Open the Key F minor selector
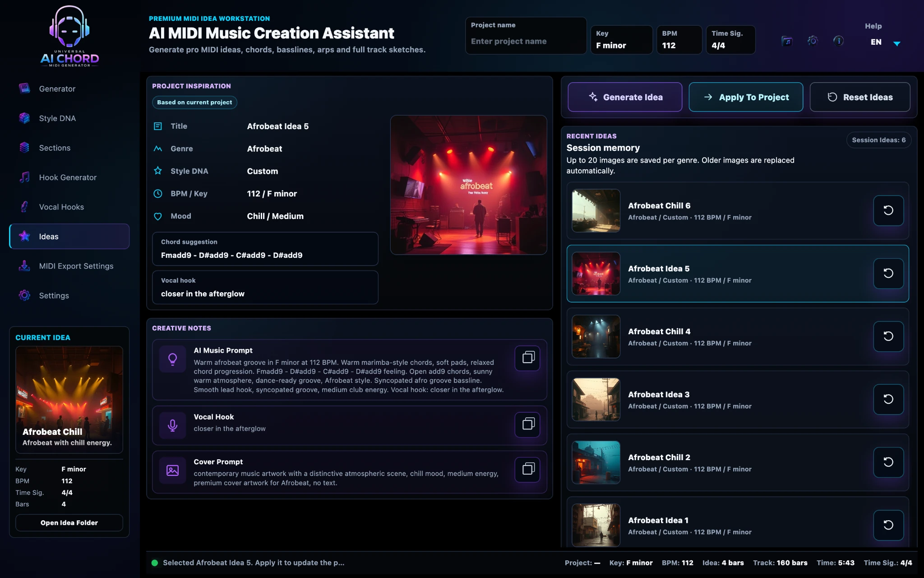924x578 pixels. tap(621, 40)
